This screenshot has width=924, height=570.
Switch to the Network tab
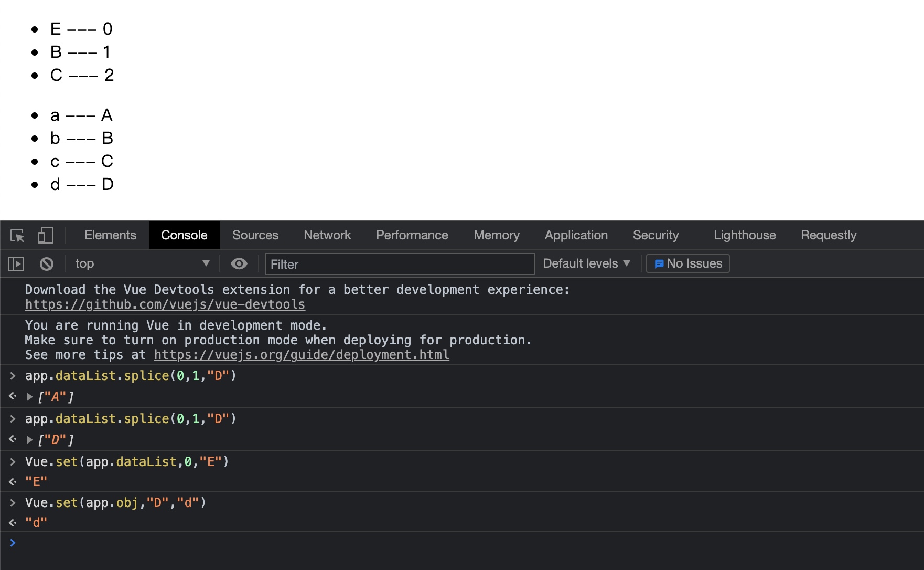327,236
